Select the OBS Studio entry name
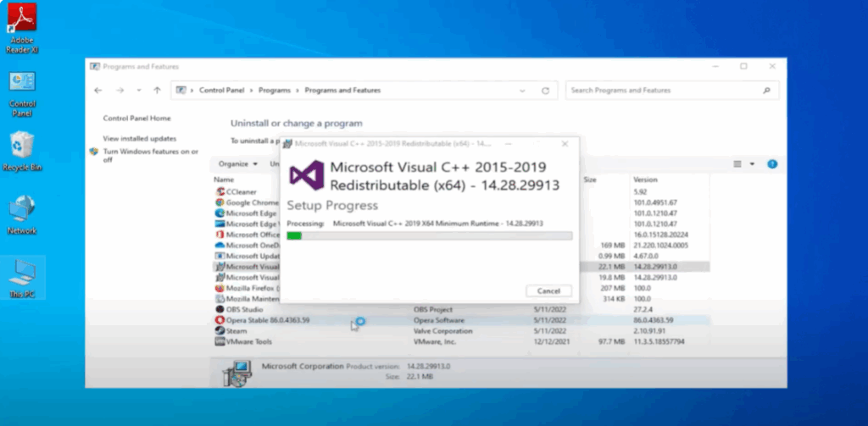Viewport: 868px width, 426px height. [245, 309]
